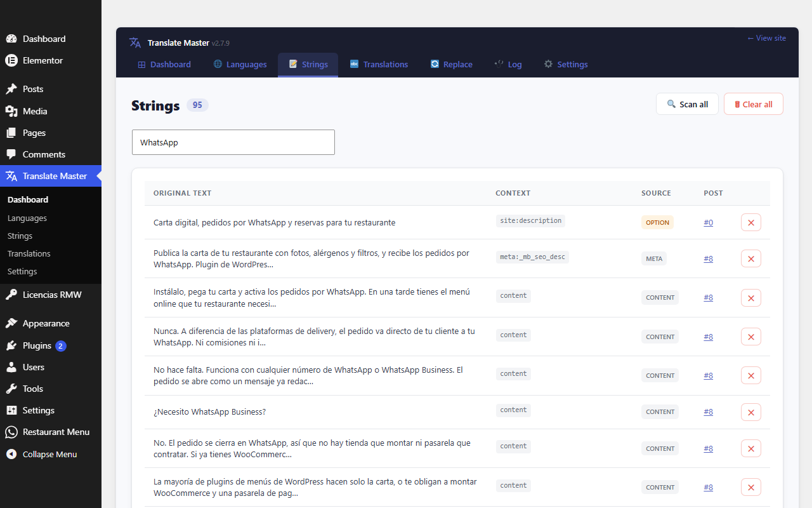Viewport: 812px width, 508px height.
Task: Switch to the Languages tab
Action: tap(240, 64)
